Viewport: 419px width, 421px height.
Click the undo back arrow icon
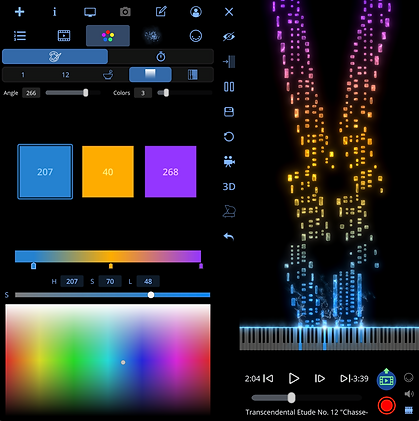click(x=229, y=236)
